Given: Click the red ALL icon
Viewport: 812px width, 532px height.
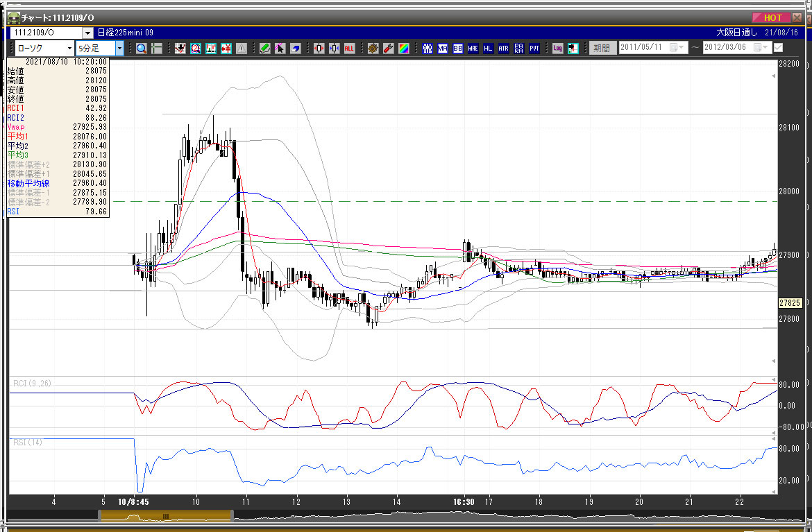Looking at the screenshot, I should (350, 48).
